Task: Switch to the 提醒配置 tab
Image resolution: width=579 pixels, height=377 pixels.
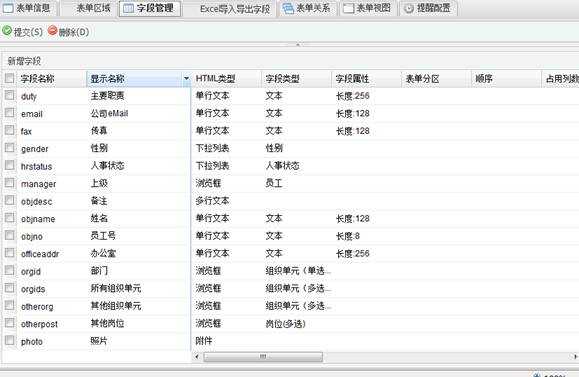Action: pyautogui.click(x=428, y=8)
